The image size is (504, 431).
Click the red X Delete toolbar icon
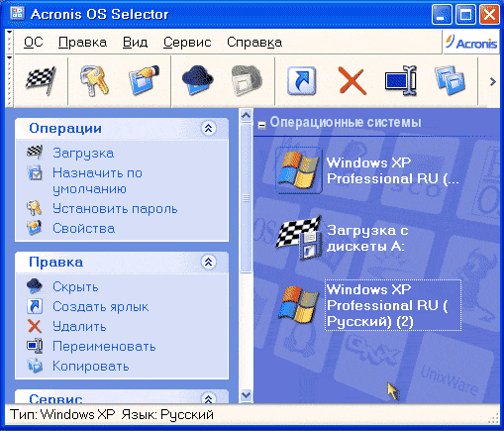coord(353,81)
